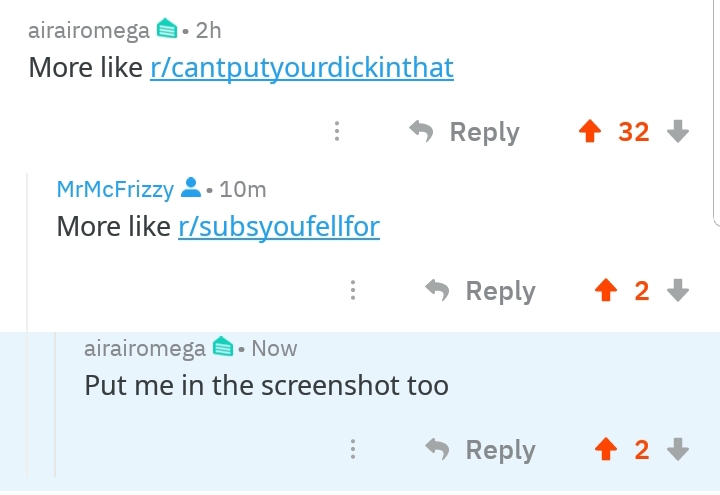The height and width of the screenshot is (495, 720).
Task: Downvote MrMcFrizzy's comment
Action: [678, 290]
